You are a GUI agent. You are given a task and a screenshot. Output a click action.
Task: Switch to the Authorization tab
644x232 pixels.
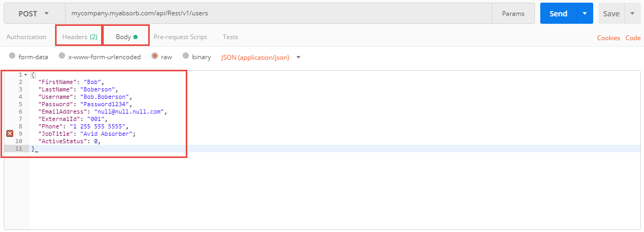tap(26, 37)
